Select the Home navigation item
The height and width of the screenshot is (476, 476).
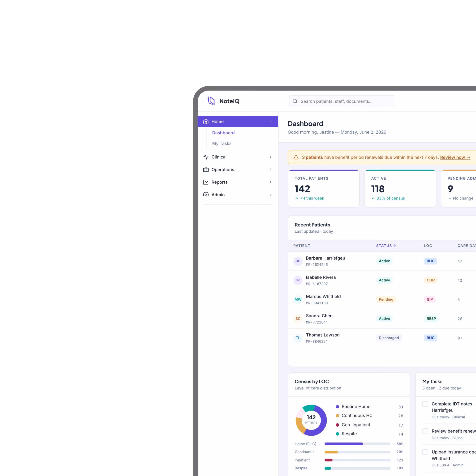(238, 121)
